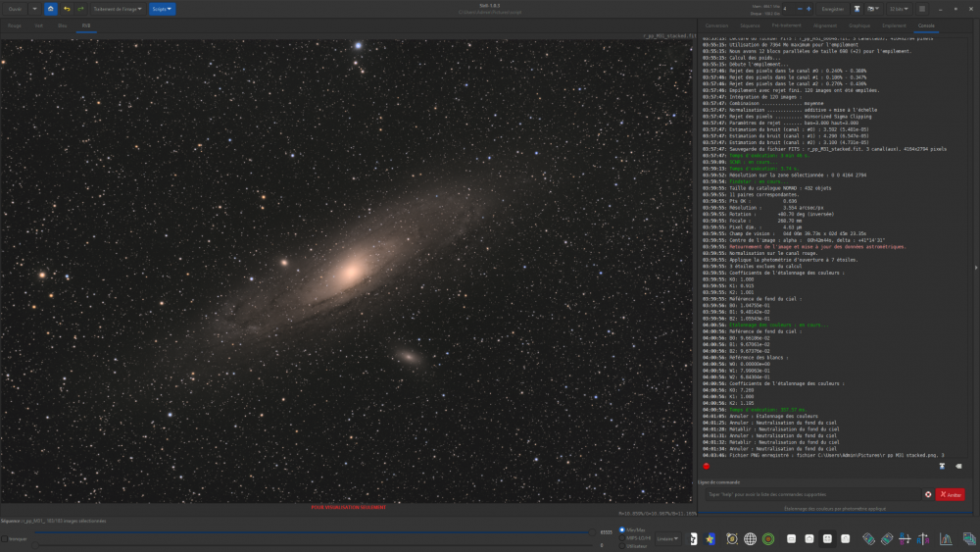Switch to the Rouge channel tab
The width and height of the screenshot is (980, 552).
(15, 25)
